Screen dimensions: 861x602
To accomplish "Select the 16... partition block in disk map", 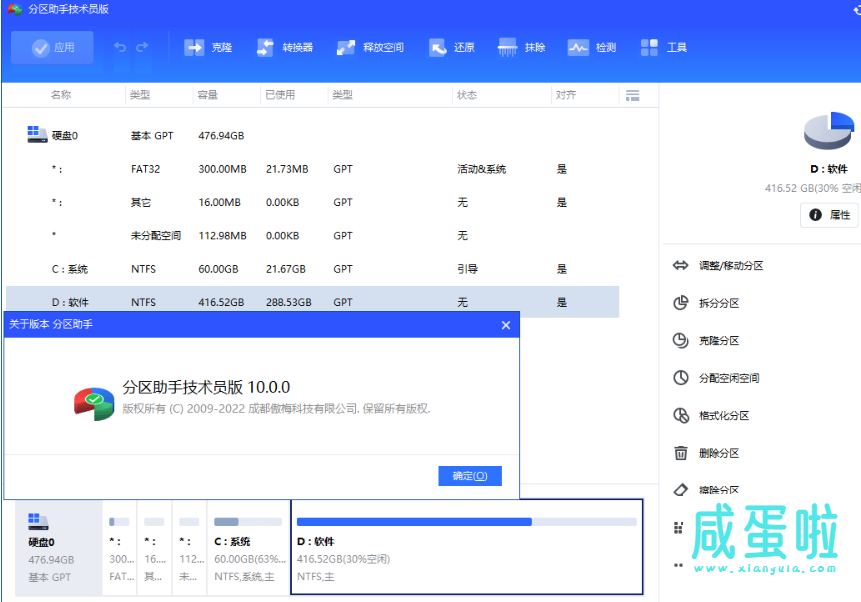I will [x=154, y=548].
